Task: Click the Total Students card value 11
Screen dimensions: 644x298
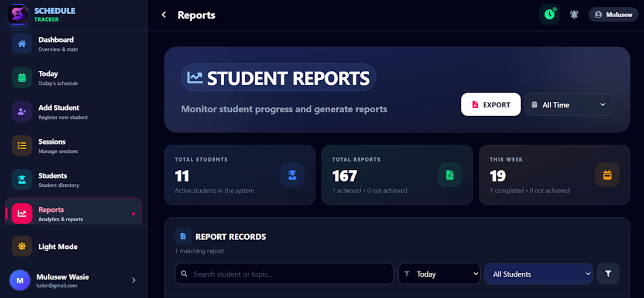Action: 182,176
